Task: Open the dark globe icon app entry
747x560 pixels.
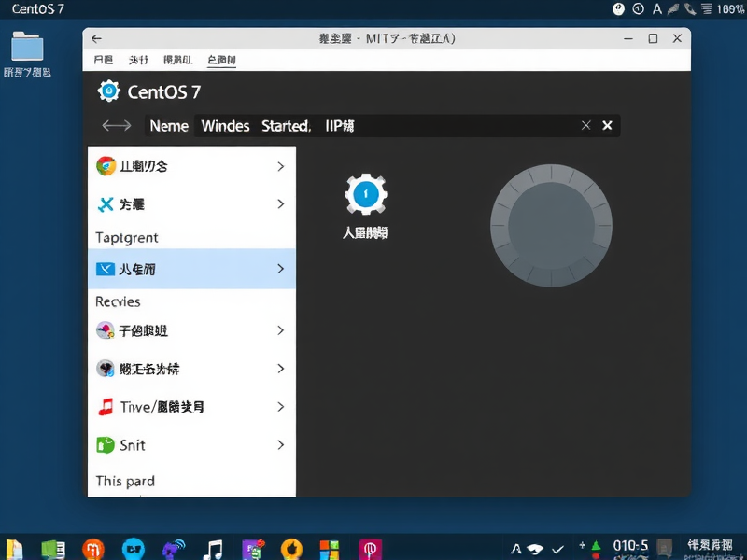Action: click(x=149, y=368)
